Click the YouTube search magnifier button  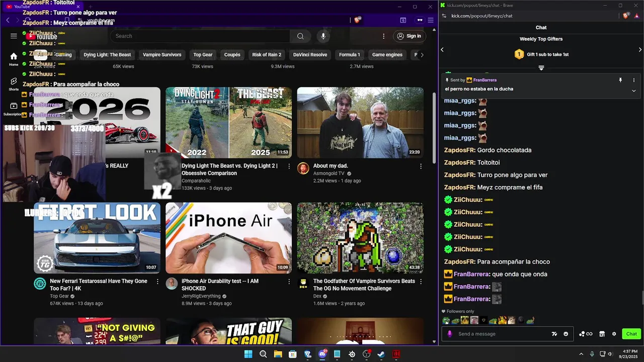[300, 36]
